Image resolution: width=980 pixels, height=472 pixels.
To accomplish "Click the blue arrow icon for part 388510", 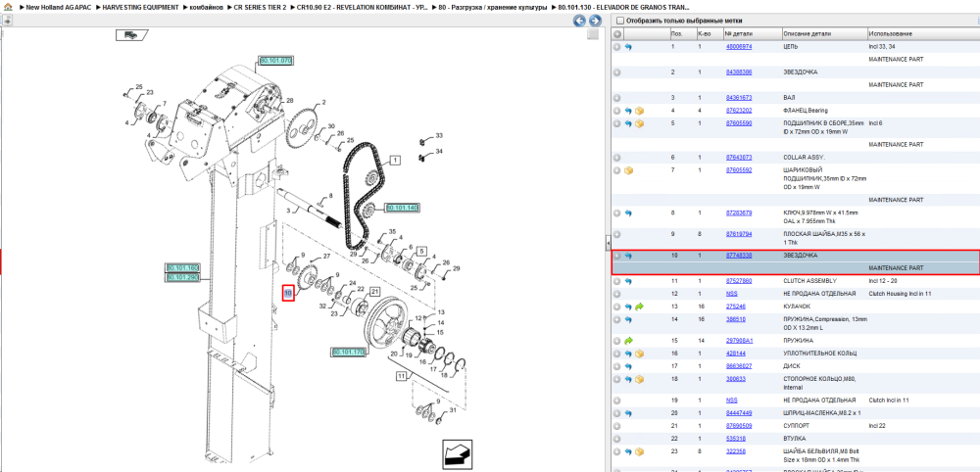I will tap(628, 319).
